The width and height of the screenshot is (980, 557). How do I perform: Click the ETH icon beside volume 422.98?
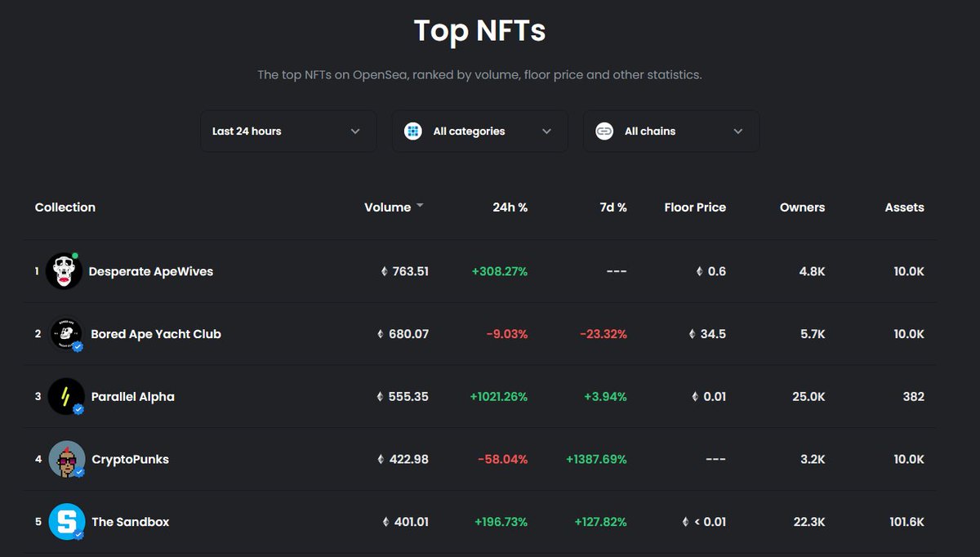380,460
